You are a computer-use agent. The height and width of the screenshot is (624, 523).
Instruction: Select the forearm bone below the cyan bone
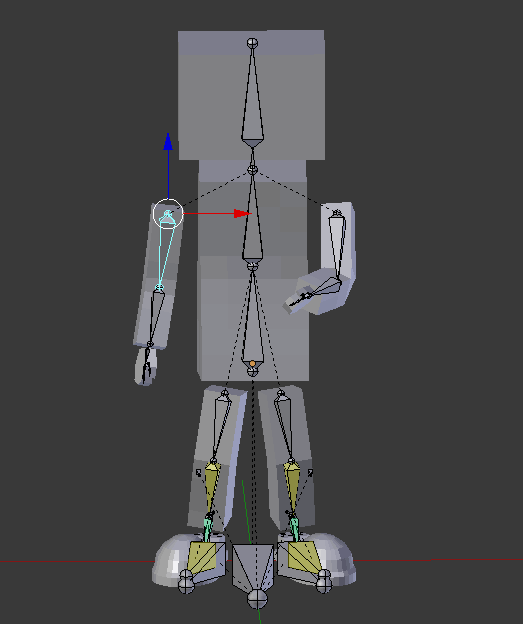click(x=156, y=316)
